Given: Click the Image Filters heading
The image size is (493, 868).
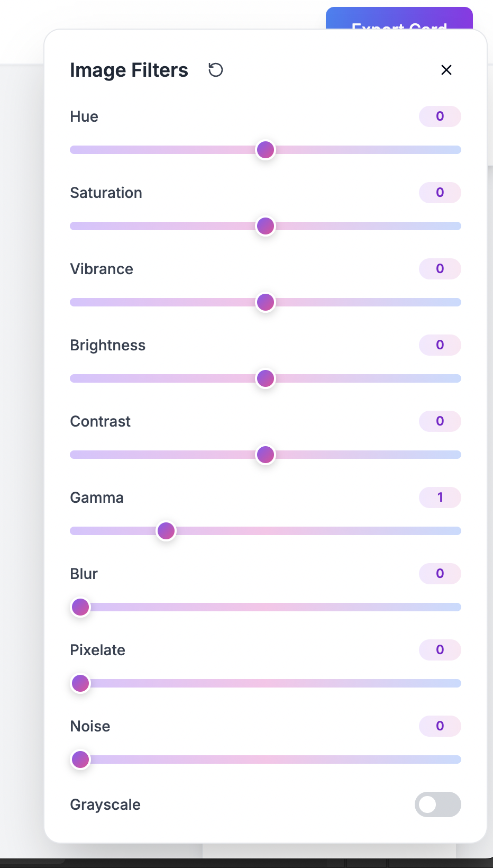Looking at the screenshot, I should point(129,70).
